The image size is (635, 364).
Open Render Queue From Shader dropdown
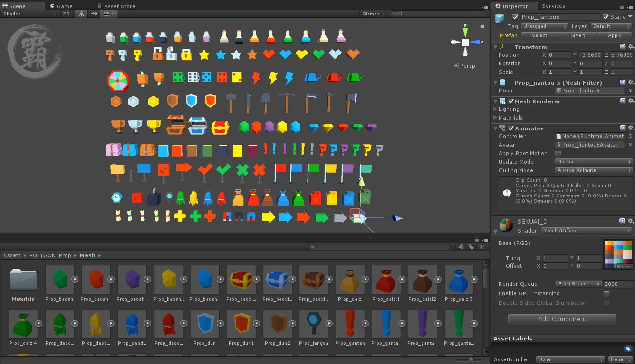point(578,284)
